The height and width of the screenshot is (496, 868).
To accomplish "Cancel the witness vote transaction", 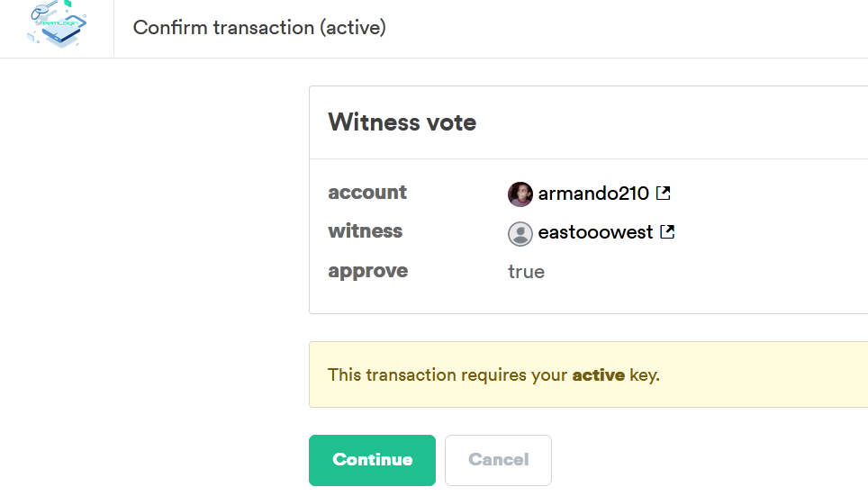I will click(x=498, y=460).
